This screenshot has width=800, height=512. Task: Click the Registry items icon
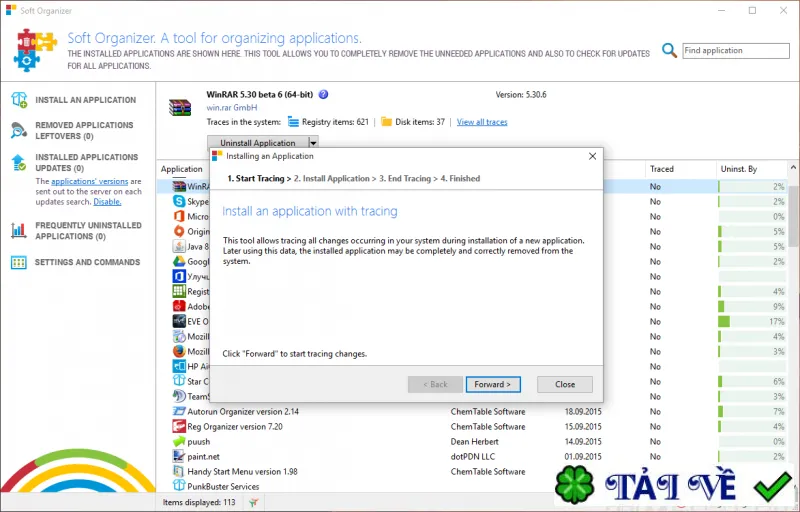click(x=293, y=122)
